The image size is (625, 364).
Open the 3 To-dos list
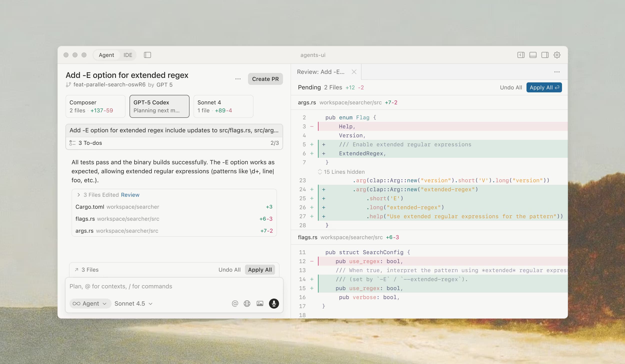(90, 143)
